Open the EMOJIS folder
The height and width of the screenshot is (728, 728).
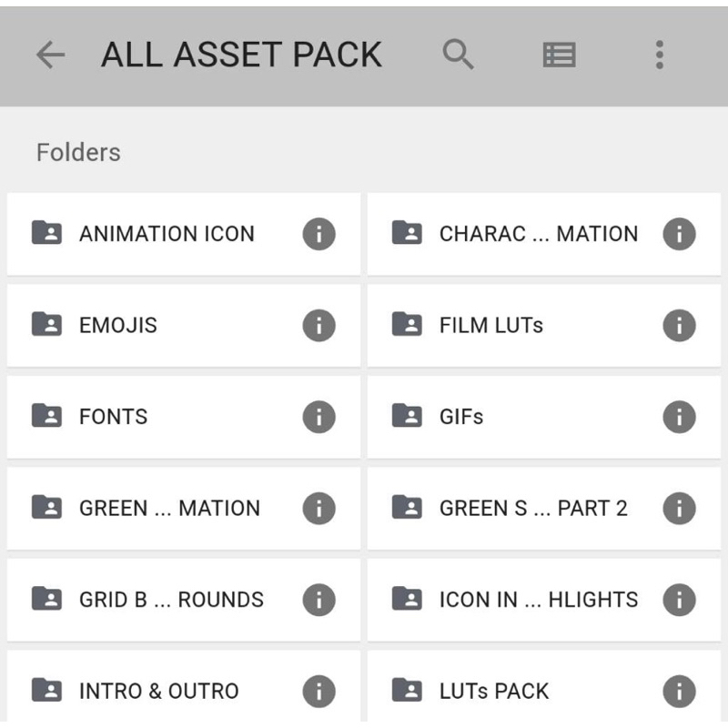[x=118, y=325]
